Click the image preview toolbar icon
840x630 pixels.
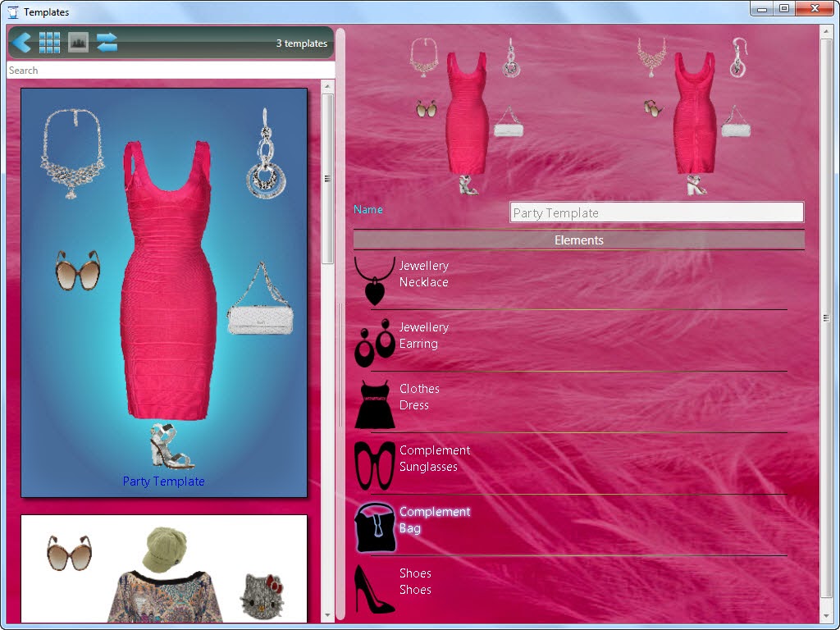click(77, 42)
